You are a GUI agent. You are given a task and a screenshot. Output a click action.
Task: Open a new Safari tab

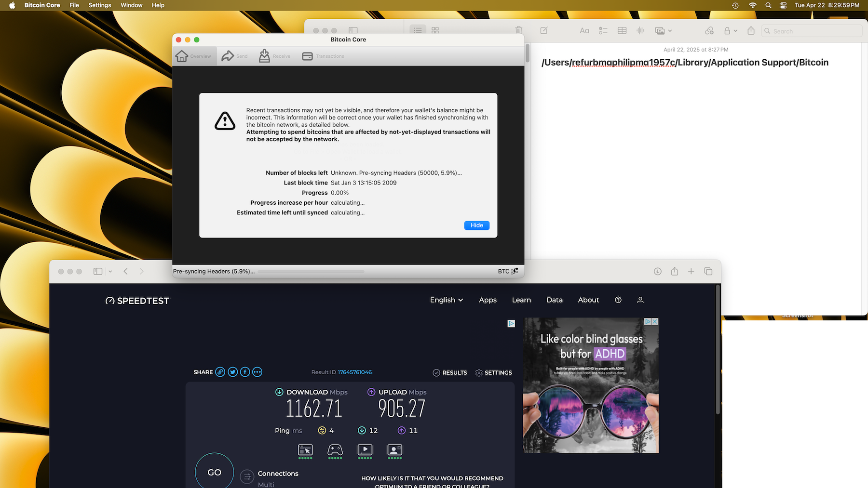click(x=691, y=271)
